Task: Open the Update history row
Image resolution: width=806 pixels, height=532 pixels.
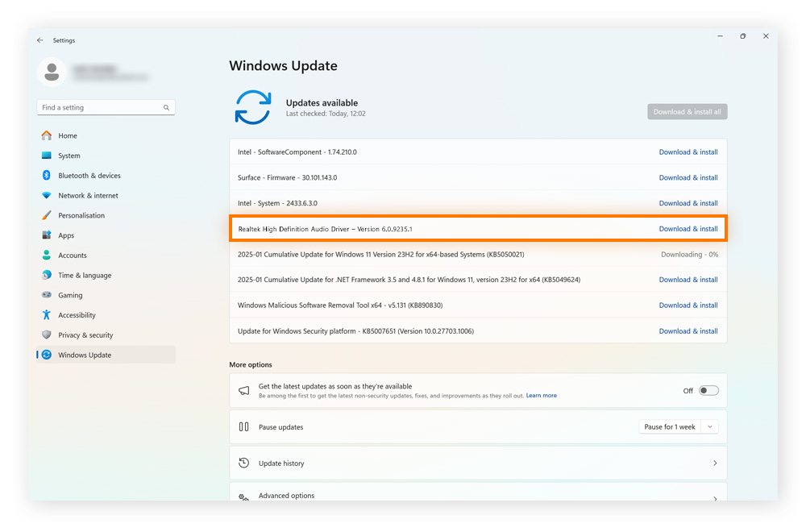Action: click(478, 463)
